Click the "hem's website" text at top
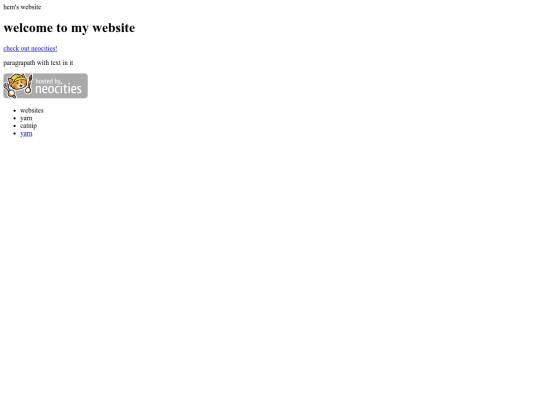 pos(22,7)
